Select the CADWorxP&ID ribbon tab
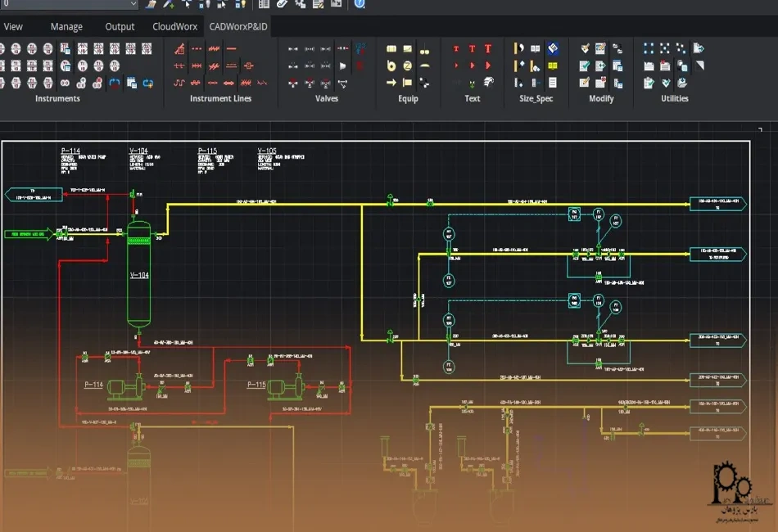This screenshot has height=532, width=778. coord(238,27)
